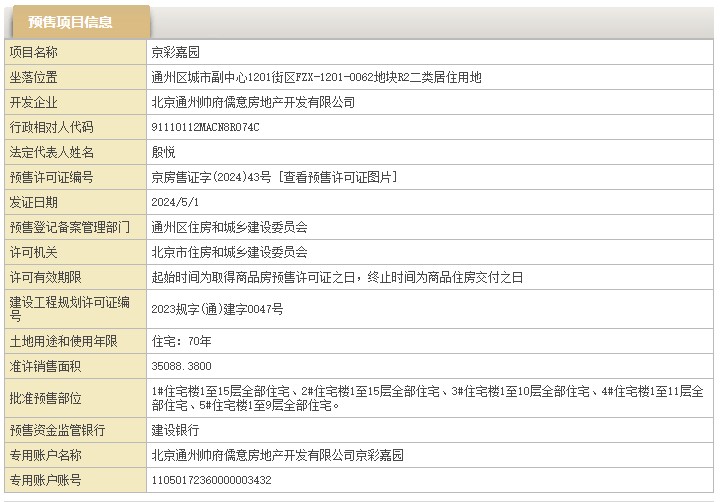
Task: Click the 开发企业 label cell
Action: 76,102
